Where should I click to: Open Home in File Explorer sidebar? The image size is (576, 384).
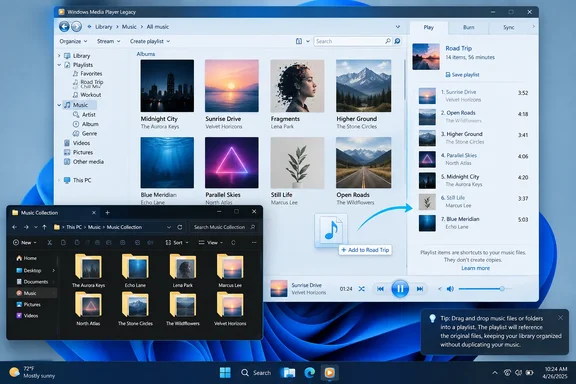click(x=26, y=258)
